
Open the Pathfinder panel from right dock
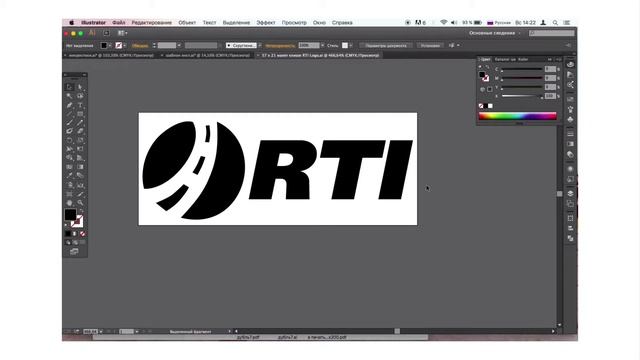pos(571,238)
